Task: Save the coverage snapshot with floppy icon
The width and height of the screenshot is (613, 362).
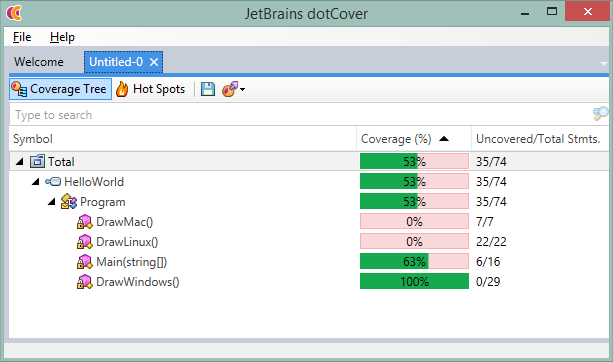Action: coord(208,89)
